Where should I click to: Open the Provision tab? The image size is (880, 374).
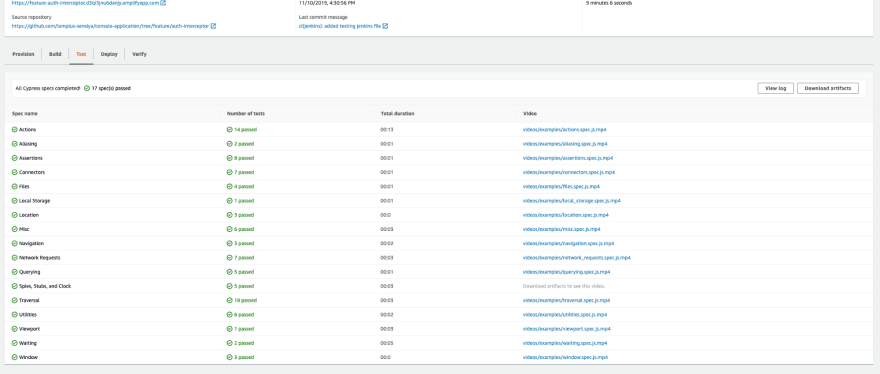click(23, 54)
